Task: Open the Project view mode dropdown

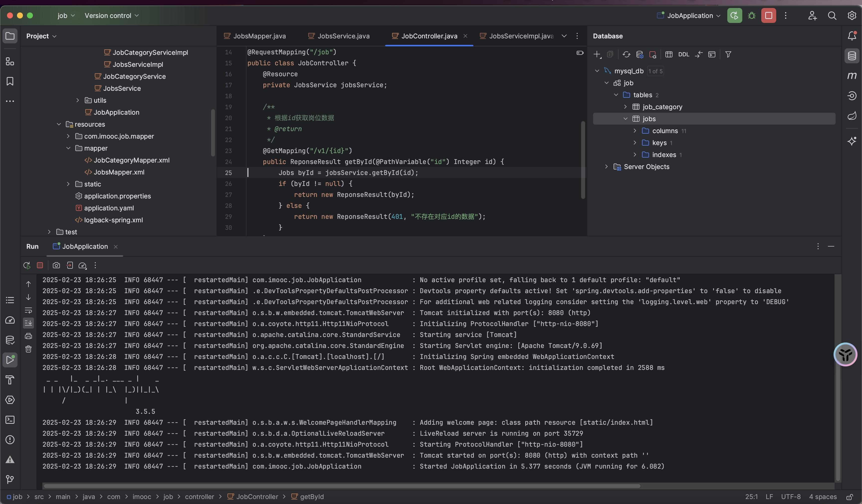Action: [x=41, y=36]
